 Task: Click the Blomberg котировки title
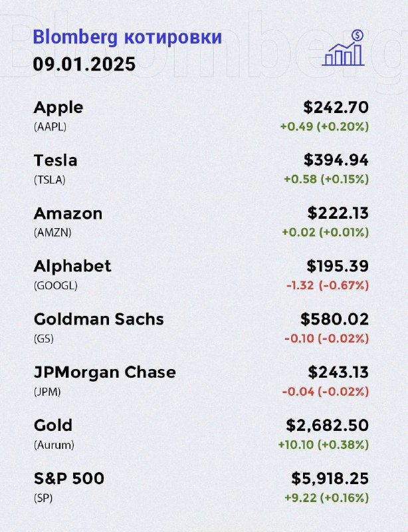coord(127,37)
